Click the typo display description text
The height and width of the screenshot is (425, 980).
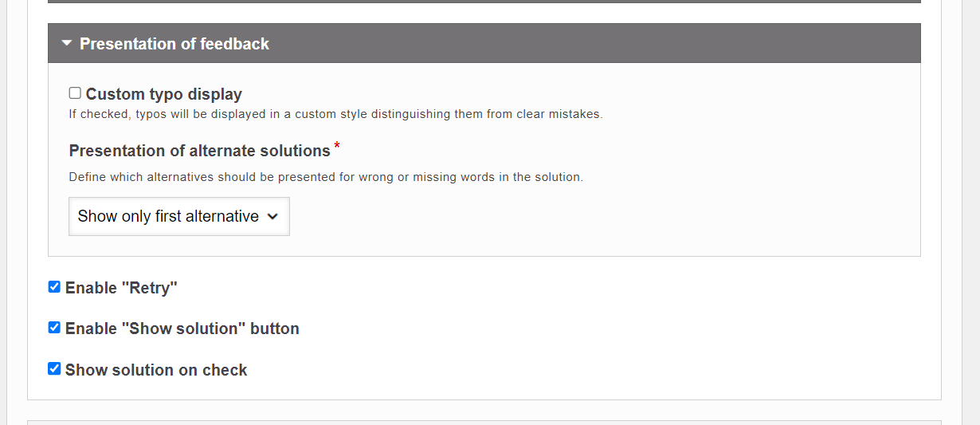pyautogui.click(x=336, y=114)
